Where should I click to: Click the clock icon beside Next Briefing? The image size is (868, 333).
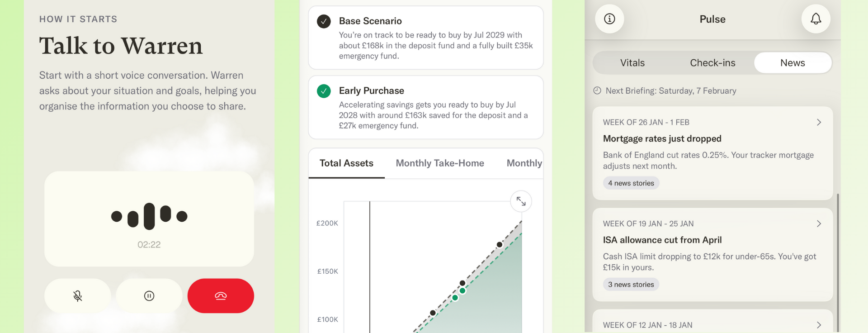[x=597, y=90]
